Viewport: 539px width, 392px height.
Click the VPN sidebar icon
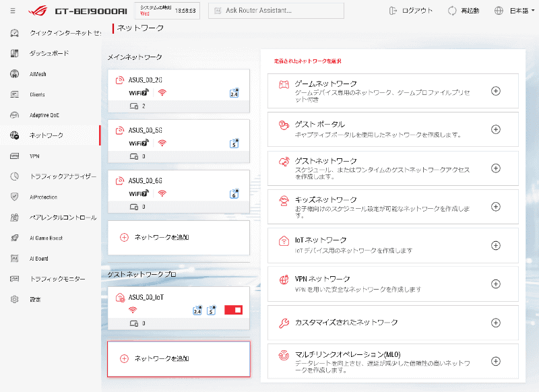click(x=14, y=156)
